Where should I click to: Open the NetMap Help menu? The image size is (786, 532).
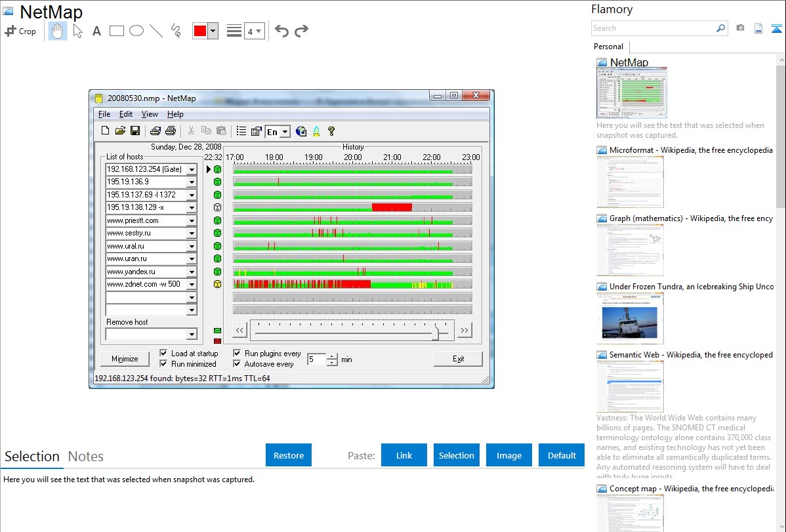175,114
